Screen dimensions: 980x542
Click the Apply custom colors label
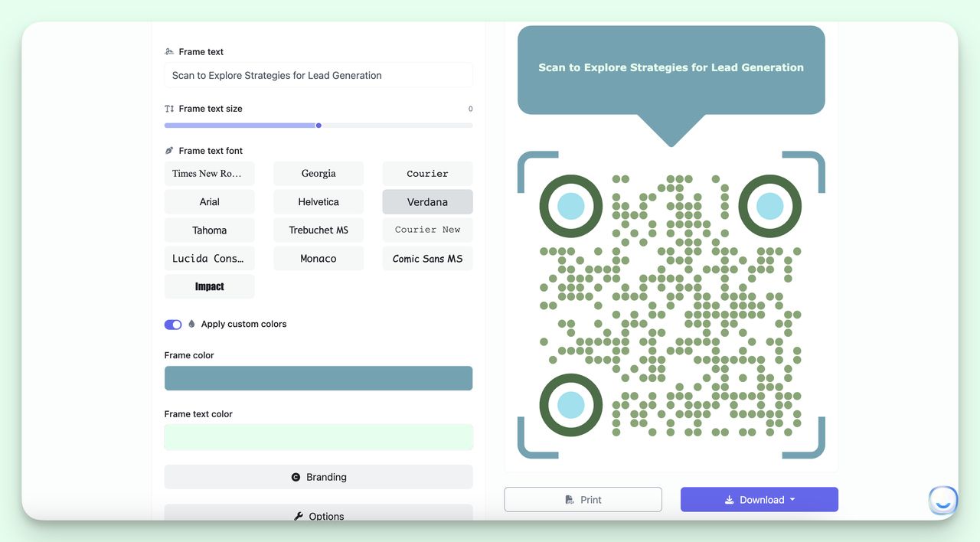[243, 324]
